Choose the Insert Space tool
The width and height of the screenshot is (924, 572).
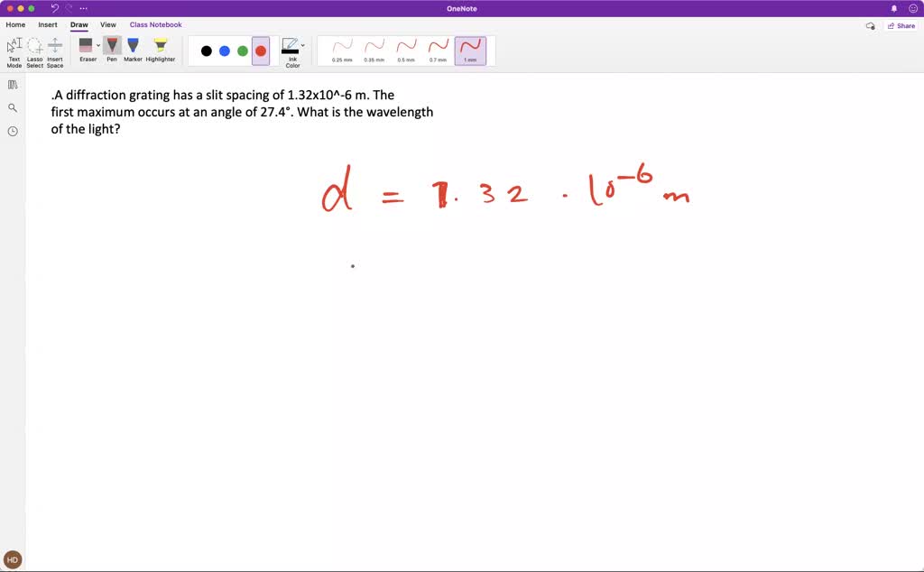tap(55, 51)
